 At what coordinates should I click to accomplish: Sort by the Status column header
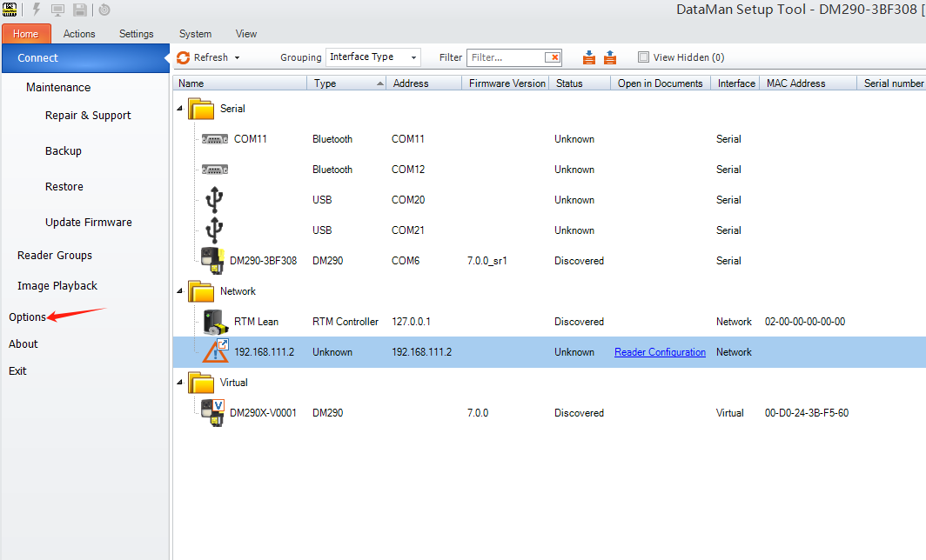(x=580, y=83)
